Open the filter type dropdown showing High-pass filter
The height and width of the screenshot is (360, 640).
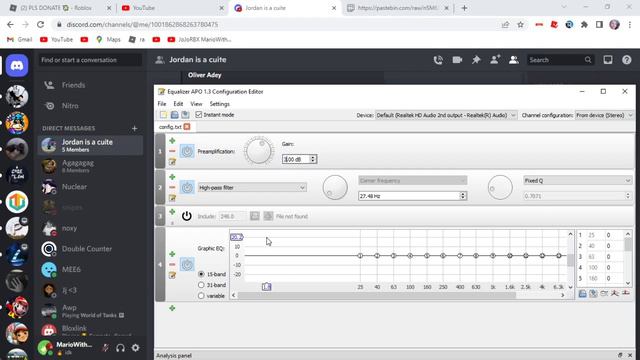click(252, 188)
